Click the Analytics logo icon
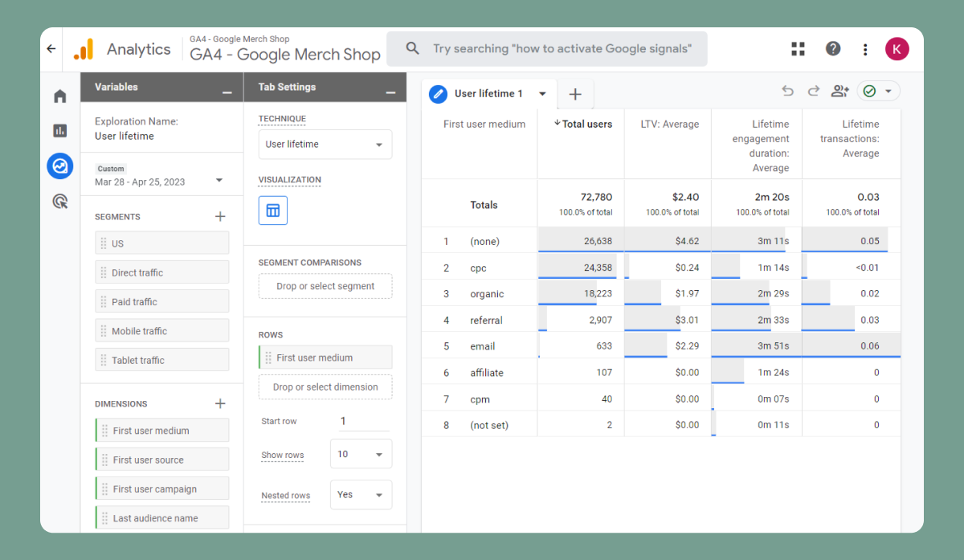This screenshot has height=560, width=964. [84, 49]
